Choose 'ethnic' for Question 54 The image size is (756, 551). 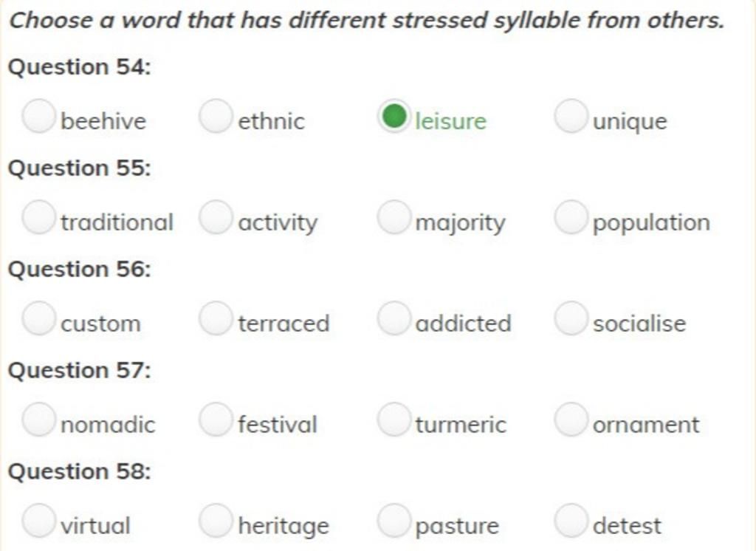216,116
